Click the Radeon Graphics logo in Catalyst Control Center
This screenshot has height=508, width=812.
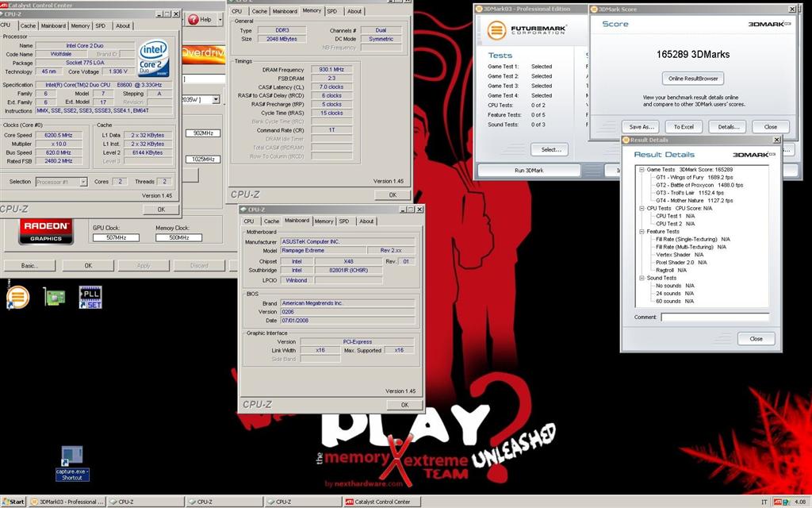46,231
